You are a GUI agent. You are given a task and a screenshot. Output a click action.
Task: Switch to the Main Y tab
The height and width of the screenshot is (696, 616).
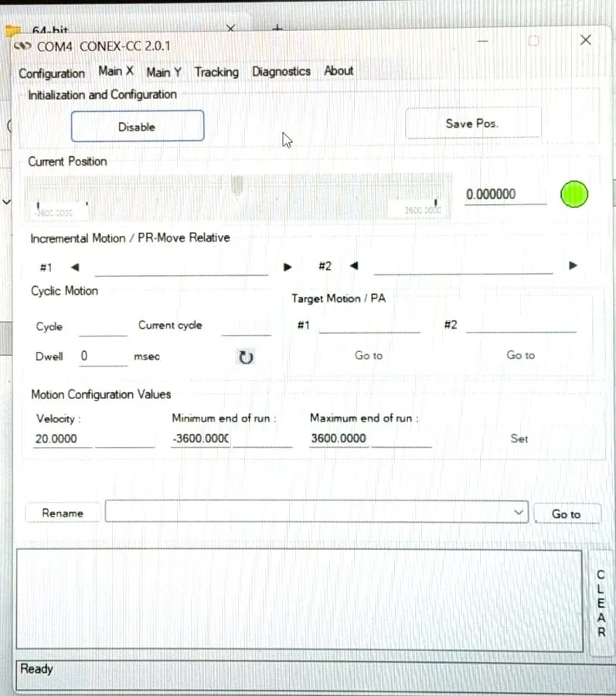tap(164, 72)
